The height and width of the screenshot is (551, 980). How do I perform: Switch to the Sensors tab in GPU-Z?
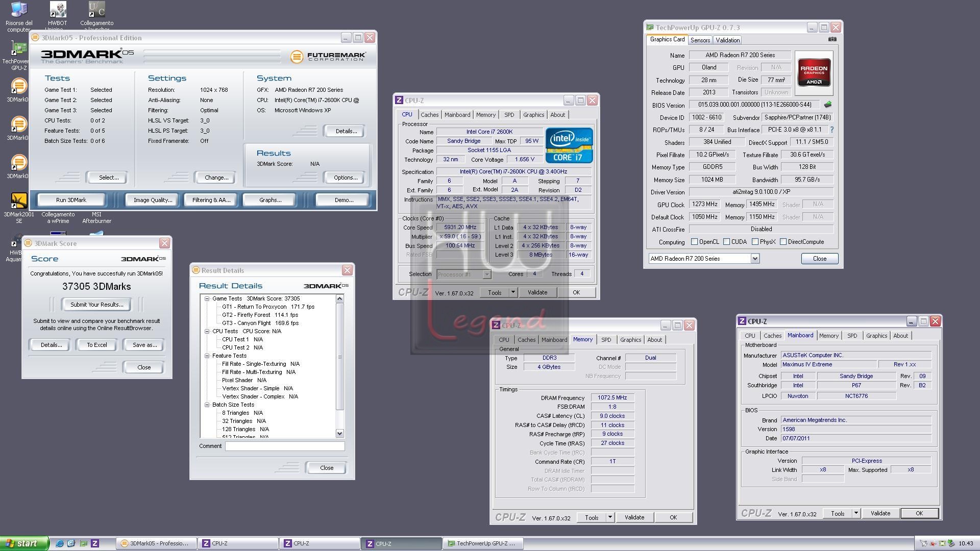point(700,40)
